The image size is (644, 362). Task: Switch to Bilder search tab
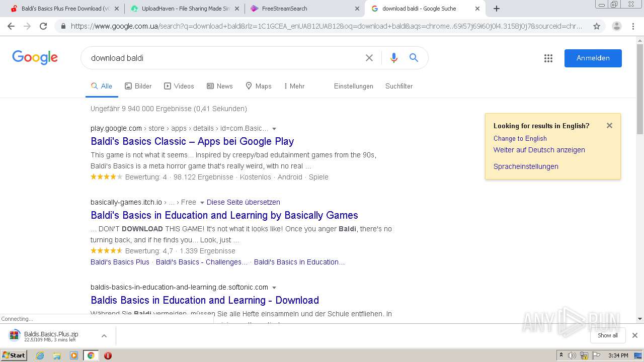(138, 86)
